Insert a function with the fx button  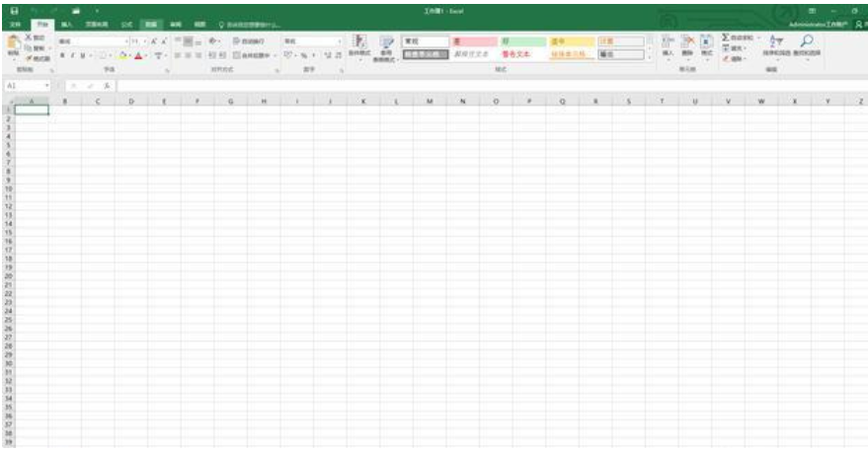point(107,86)
